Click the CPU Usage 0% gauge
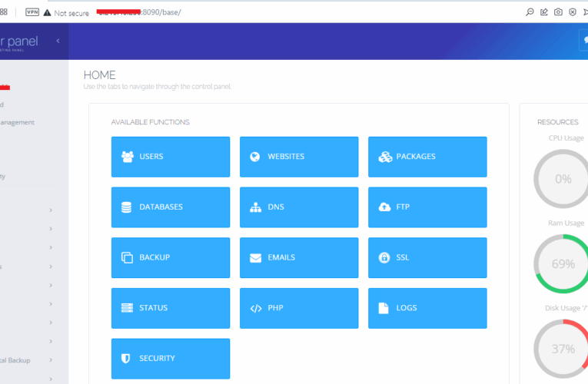This screenshot has height=384, width=588. pyautogui.click(x=562, y=179)
